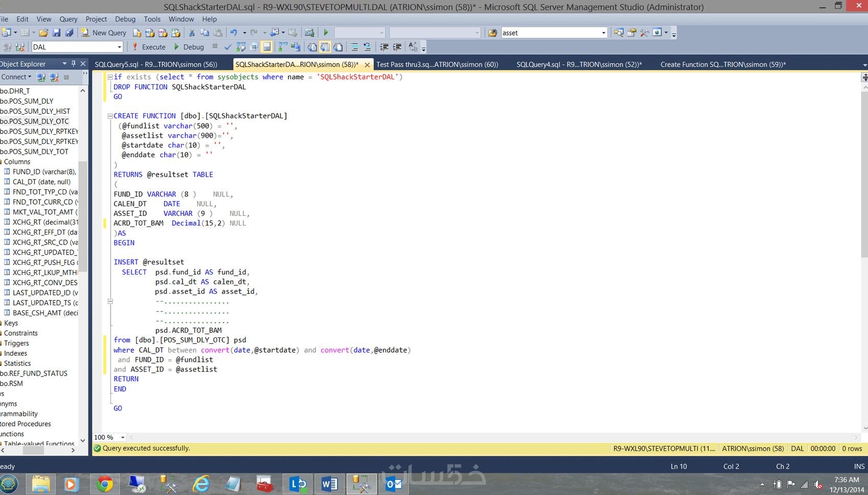Select the Undo icon on the toolbar
The width and height of the screenshot is (868, 495).
(234, 32)
